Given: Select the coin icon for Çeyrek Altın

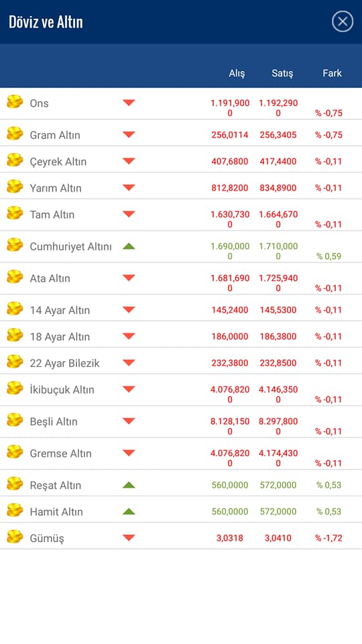Looking at the screenshot, I should pyautogui.click(x=15, y=160).
